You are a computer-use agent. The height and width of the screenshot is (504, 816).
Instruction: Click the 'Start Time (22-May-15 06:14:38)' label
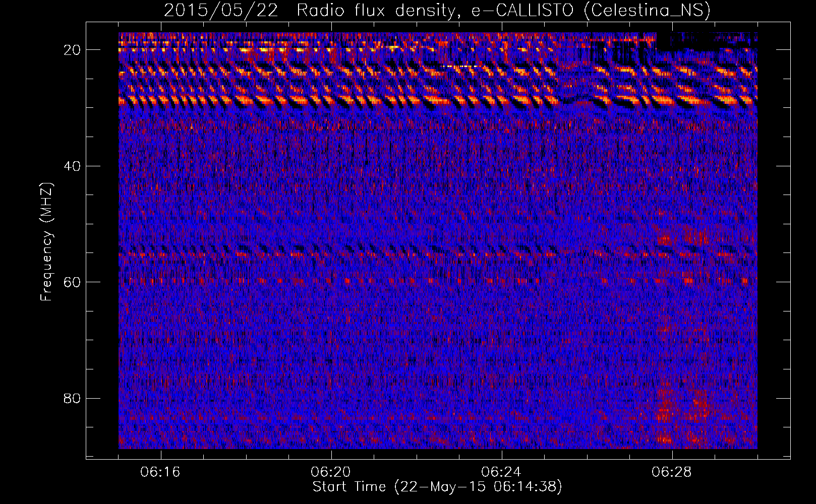(437, 487)
